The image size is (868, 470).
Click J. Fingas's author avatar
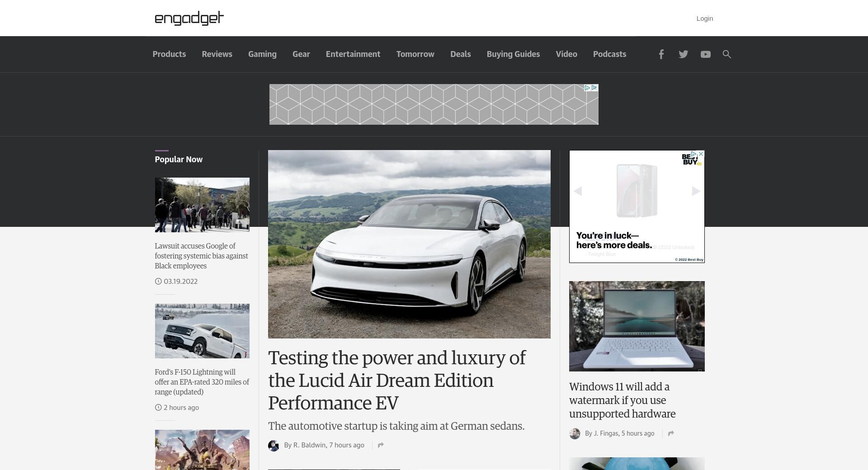tap(575, 434)
